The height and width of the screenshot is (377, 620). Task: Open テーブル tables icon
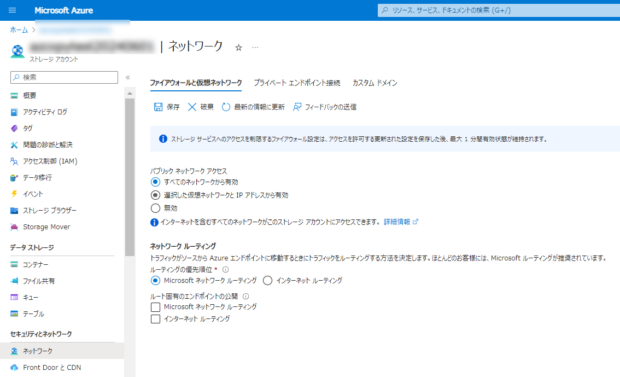pos(14,314)
